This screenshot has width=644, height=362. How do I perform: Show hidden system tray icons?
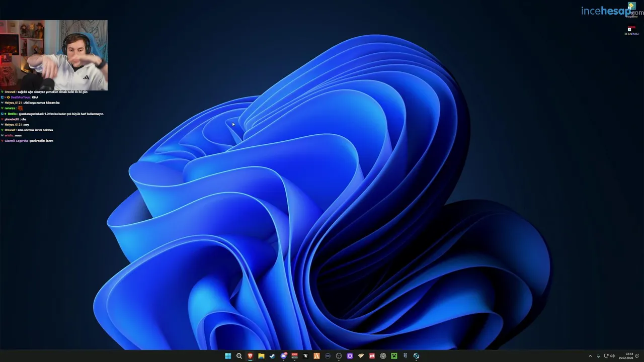pos(590,356)
